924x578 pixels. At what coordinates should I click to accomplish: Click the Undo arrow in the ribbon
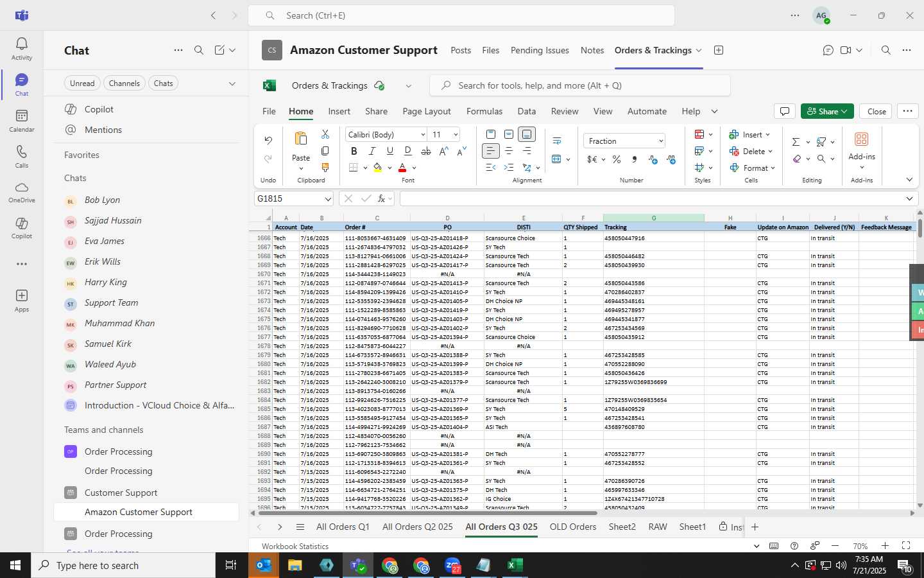point(268,140)
